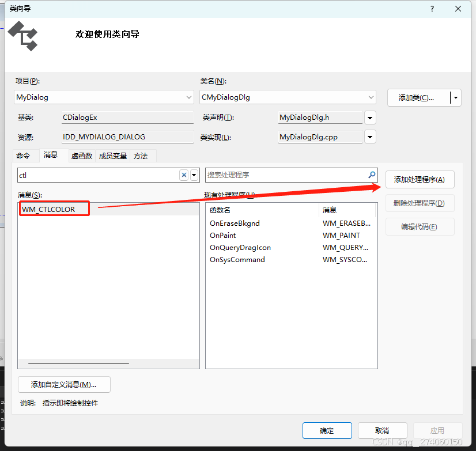Click the MyDialogDlg.h declaration field
The height and width of the screenshot is (451, 476).
pyautogui.click(x=320, y=118)
